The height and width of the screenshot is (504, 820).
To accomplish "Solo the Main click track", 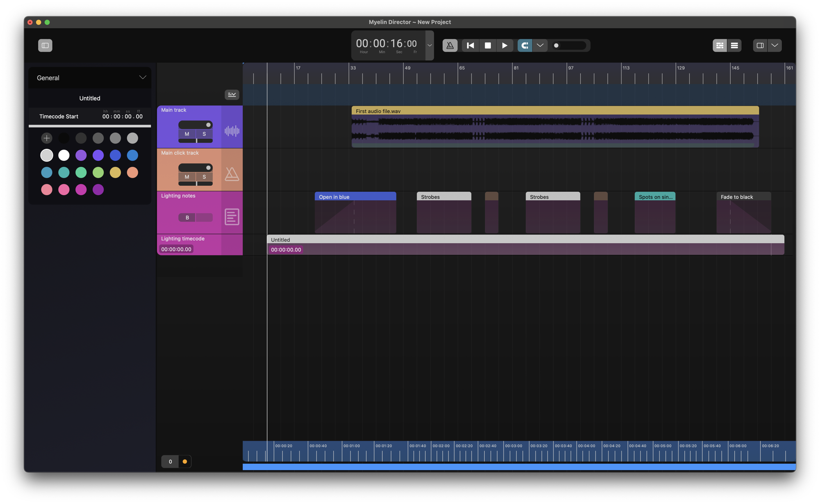I will 204,177.
